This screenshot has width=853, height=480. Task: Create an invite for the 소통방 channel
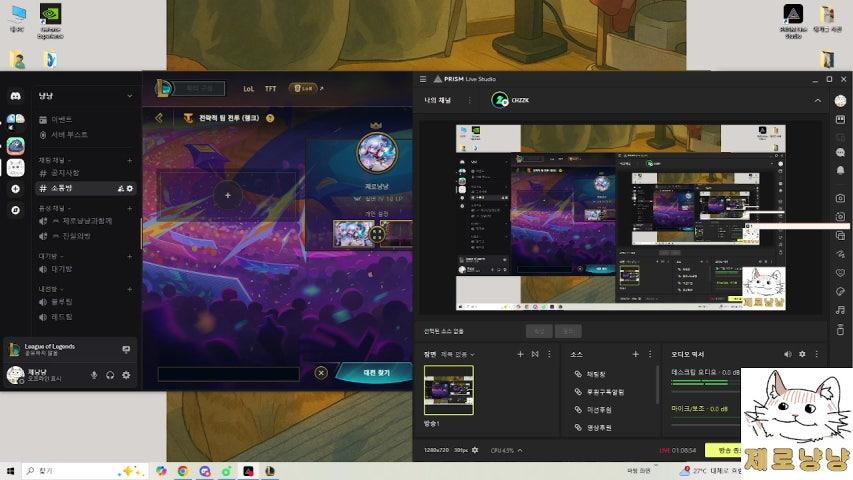pos(120,188)
